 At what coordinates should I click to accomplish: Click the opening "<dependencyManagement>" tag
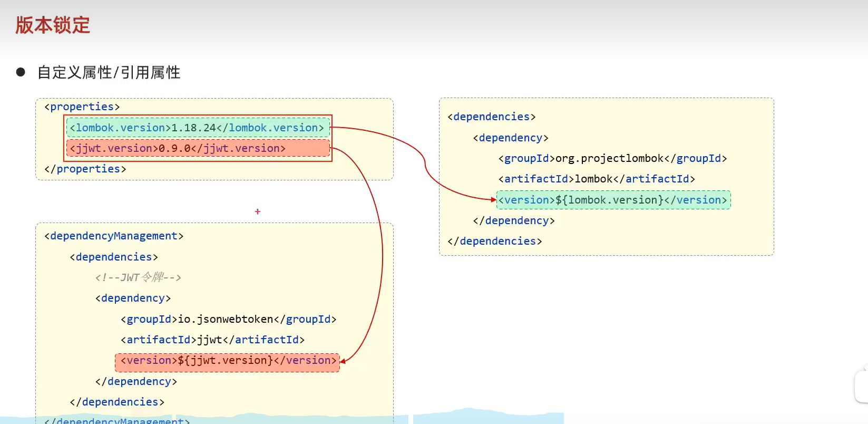pos(114,236)
